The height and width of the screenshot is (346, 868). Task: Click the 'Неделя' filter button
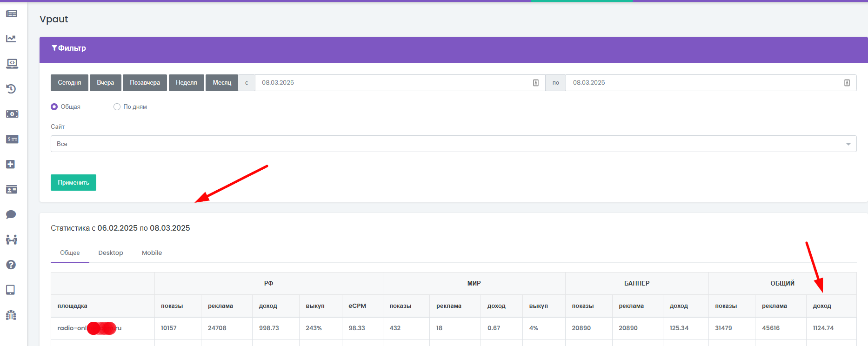click(187, 83)
